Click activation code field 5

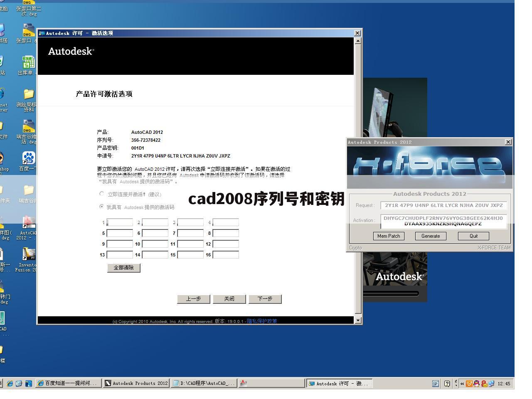[120, 233]
